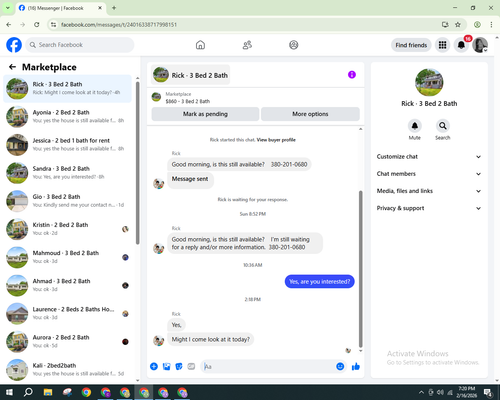Click the More options button
The width and height of the screenshot is (500, 400).
pos(310,114)
